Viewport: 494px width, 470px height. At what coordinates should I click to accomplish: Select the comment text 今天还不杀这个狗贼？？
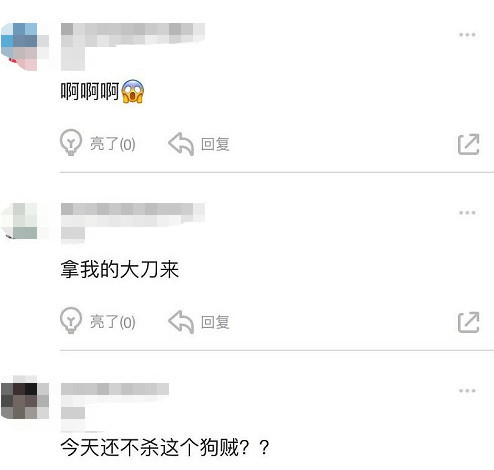pyautogui.click(x=165, y=447)
